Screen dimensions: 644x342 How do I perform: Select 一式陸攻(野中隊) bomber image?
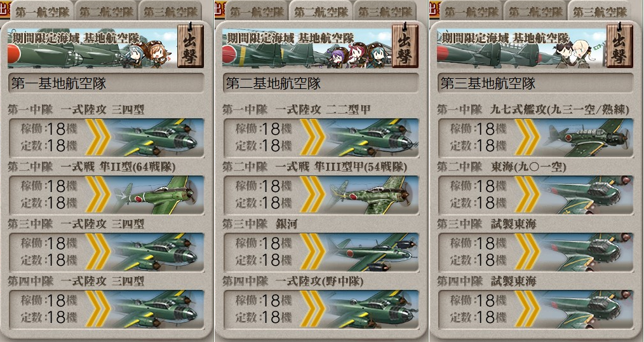373,309
